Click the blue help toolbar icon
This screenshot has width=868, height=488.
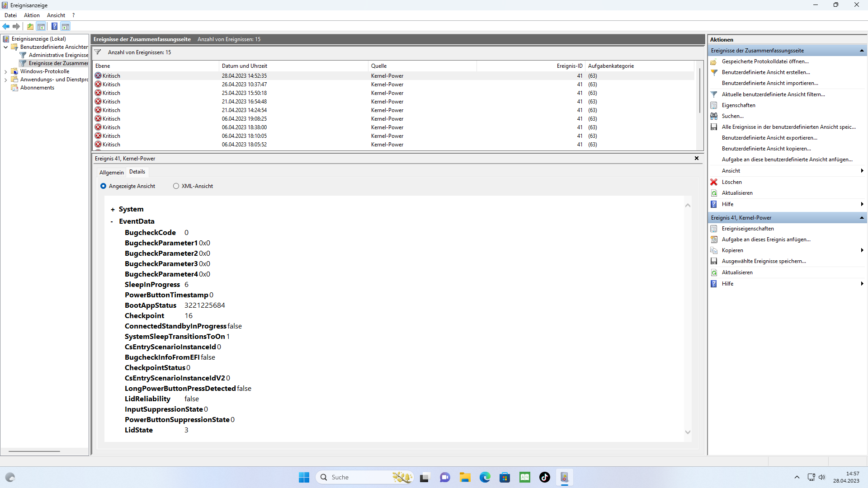(54, 26)
